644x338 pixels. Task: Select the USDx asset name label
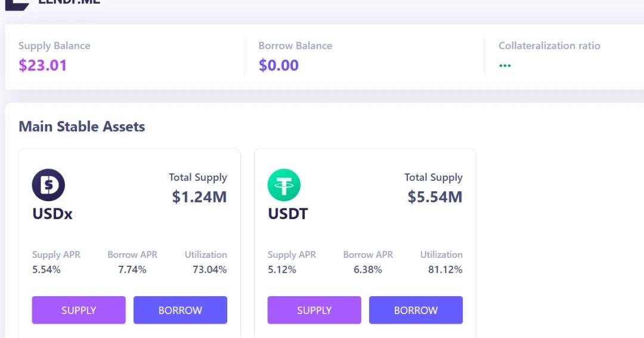[52, 214]
